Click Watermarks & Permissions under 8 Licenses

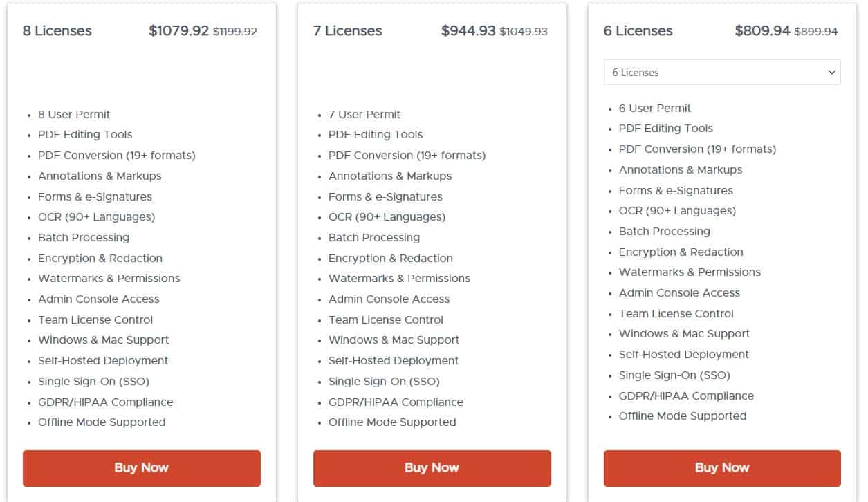click(x=109, y=278)
